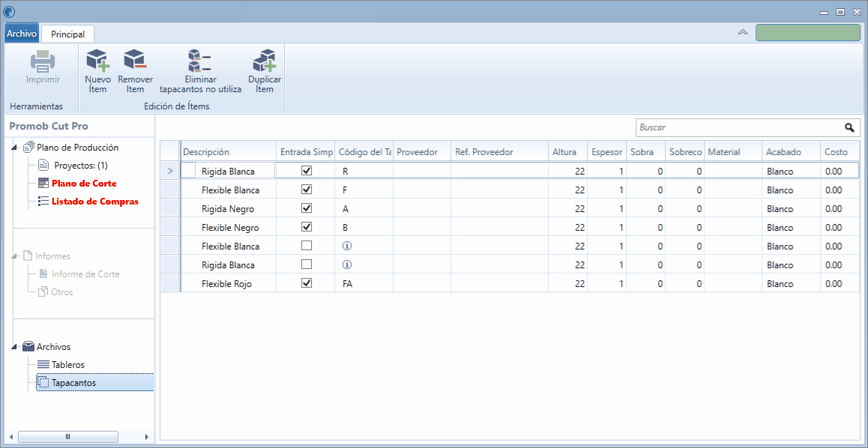
Task: Click Altura 22 in Flexible Negro row
Action: [567, 227]
